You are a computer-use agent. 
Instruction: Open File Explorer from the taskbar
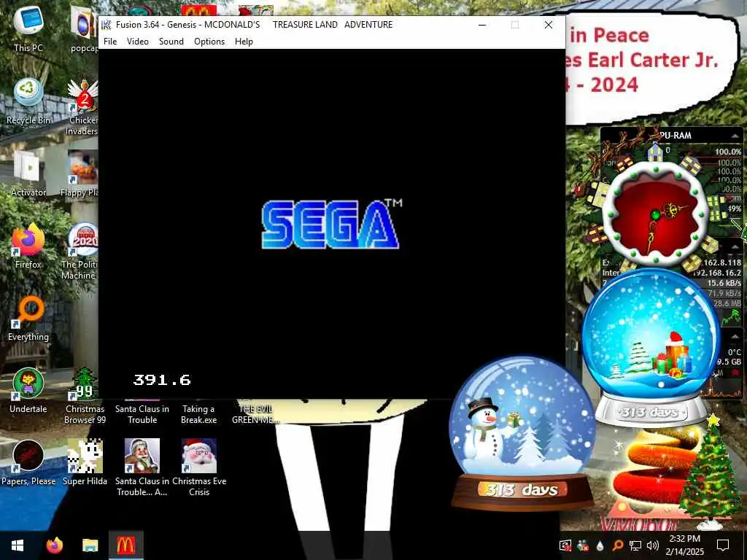pos(90,545)
